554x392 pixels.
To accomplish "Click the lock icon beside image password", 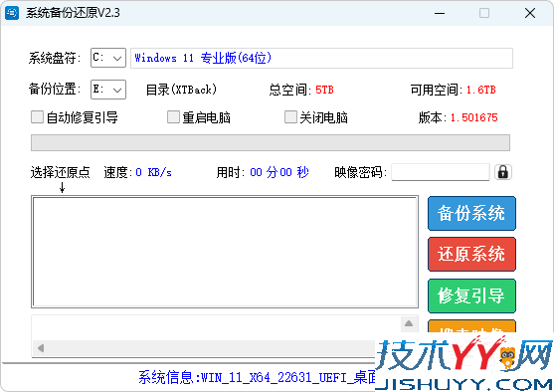I will tap(502, 172).
